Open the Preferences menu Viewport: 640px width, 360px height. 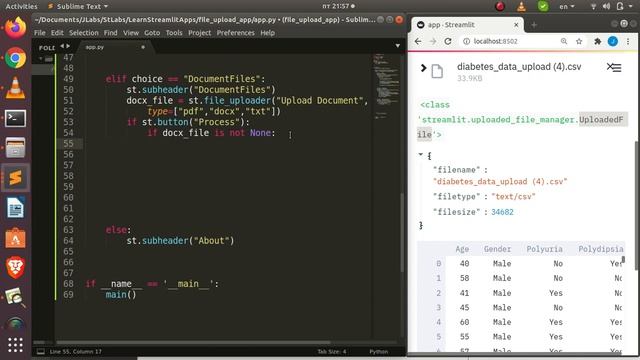[x=236, y=33]
